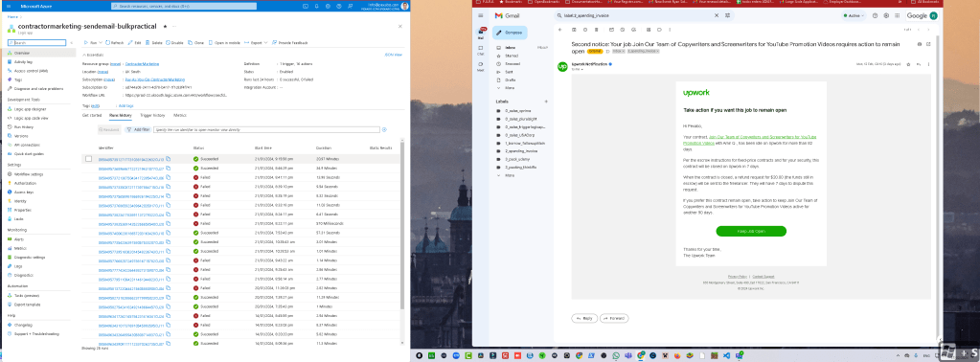
Task: Click Disable in the Logic app toolbar
Action: pos(174,42)
